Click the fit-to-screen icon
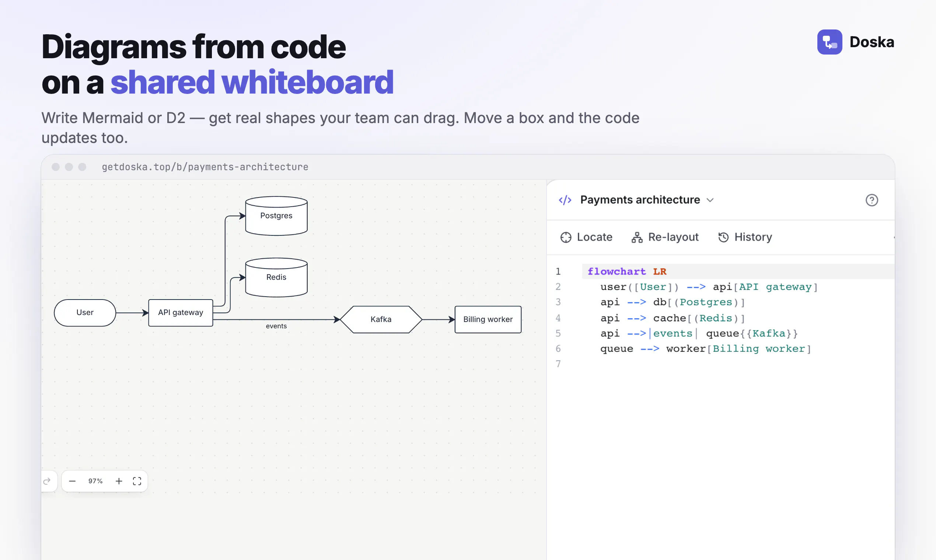The height and width of the screenshot is (560, 936). pos(137,481)
